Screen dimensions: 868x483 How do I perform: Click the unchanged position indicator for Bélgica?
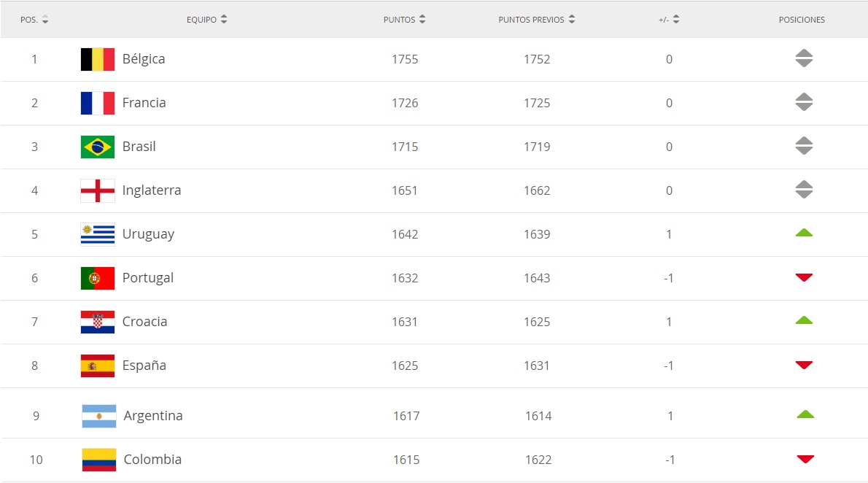click(x=804, y=59)
